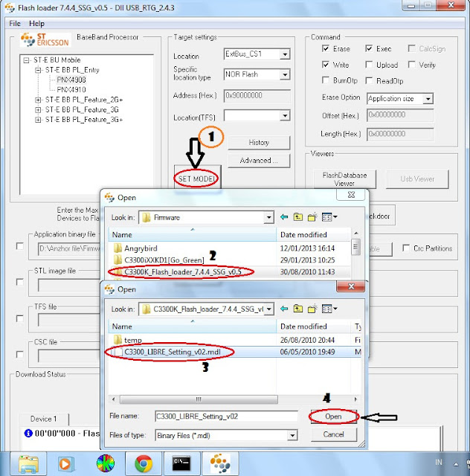The width and height of the screenshot is (470, 476).
Task: Enable the ReadOtp checkbox
Action: (x=369, y=80)
